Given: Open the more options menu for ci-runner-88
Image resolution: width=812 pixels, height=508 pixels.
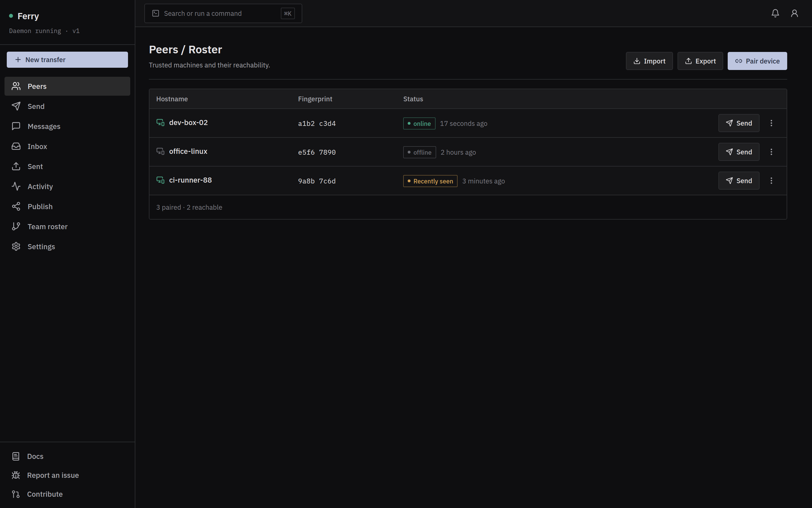Looking at the screenshot, I should pos(771,181).
